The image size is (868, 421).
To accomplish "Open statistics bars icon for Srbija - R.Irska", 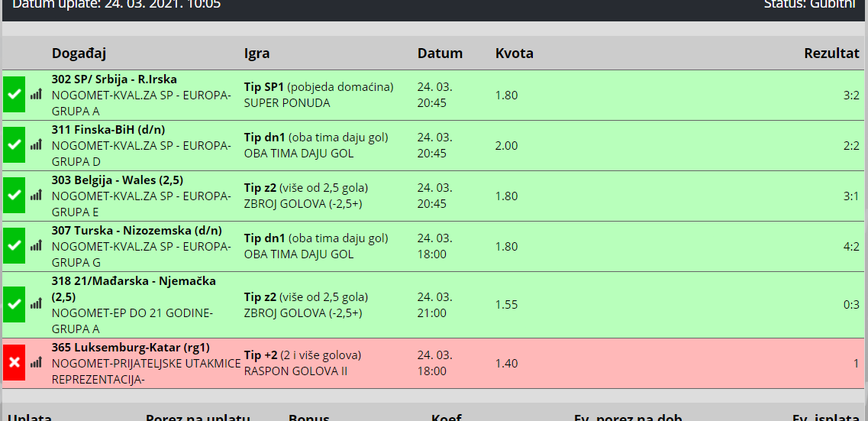I will (x=36, y=94).
